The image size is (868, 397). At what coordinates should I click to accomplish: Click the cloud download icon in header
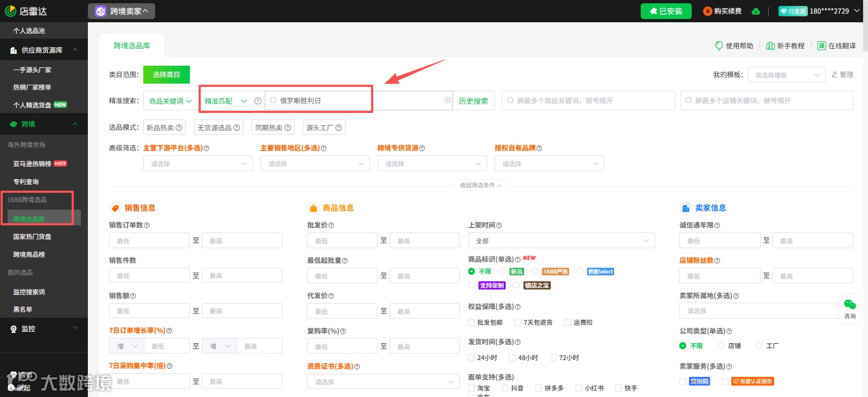(756, 11)
